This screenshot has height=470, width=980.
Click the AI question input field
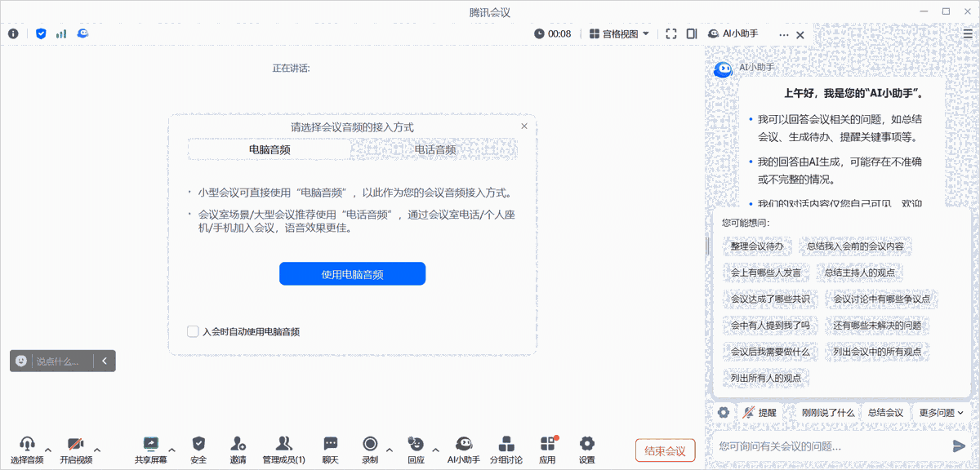pyautogui.click(x=817, y=445)
